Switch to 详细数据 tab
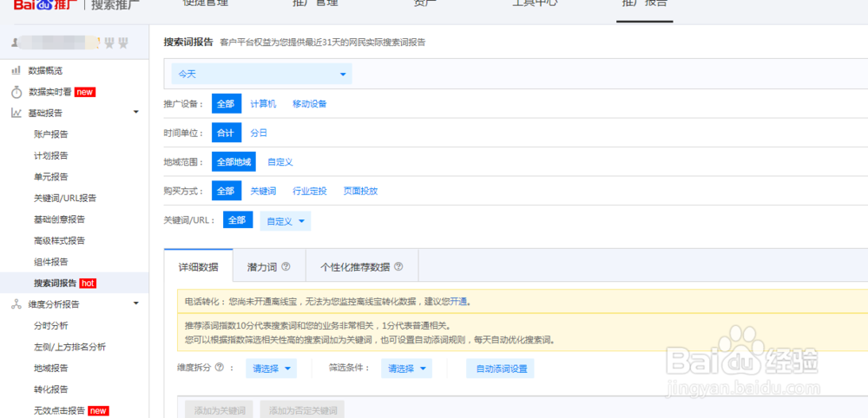868x418 pixels. pyautogui.click(x=198, y=266)
